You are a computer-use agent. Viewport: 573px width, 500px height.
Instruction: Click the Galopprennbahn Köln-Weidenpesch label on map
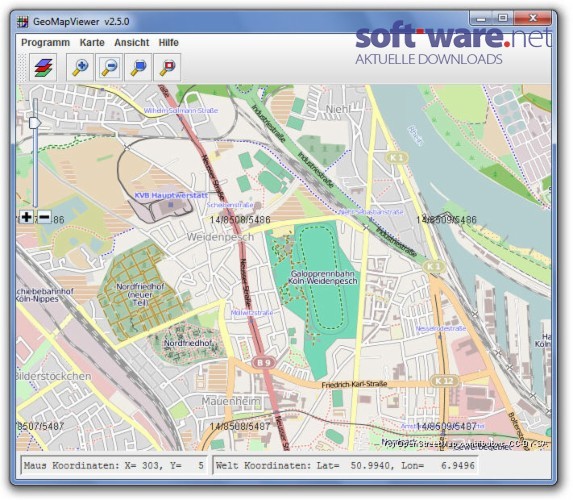(323, 277)
